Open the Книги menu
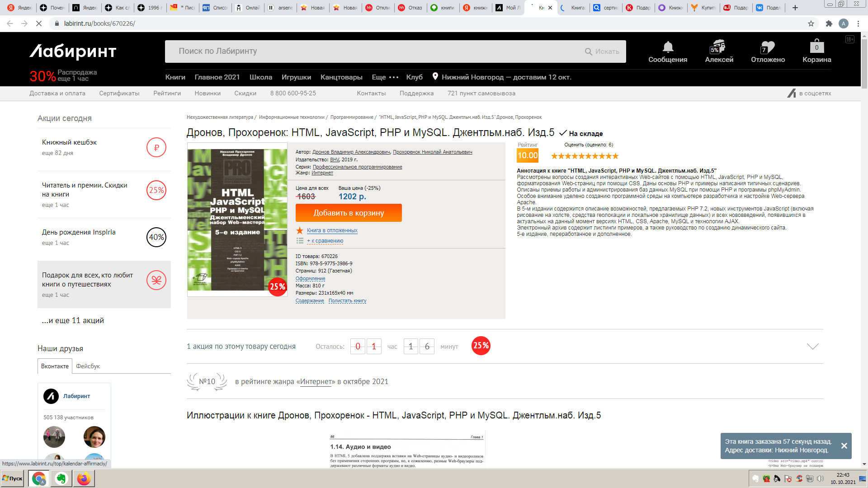The height and width of the screenshot is (488, 868). click(175, 77)
